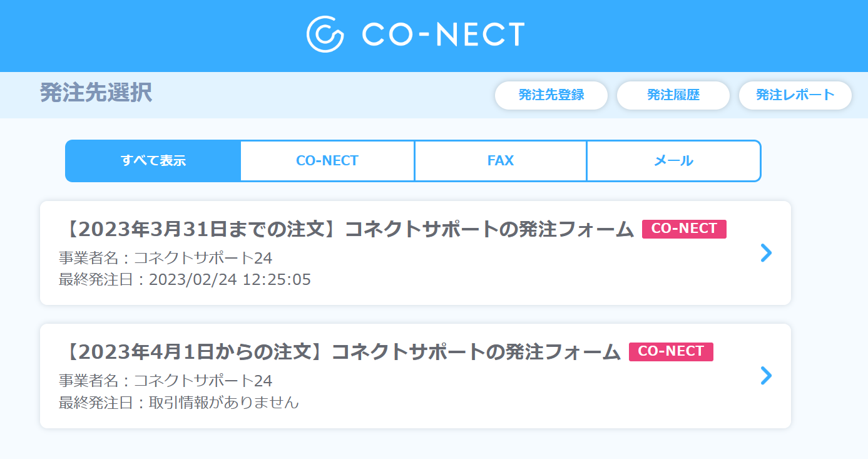The height and width of the screenshot is (459, 868).
Task: Switch to the メール filter tab
Action: (x=673, y=160)
